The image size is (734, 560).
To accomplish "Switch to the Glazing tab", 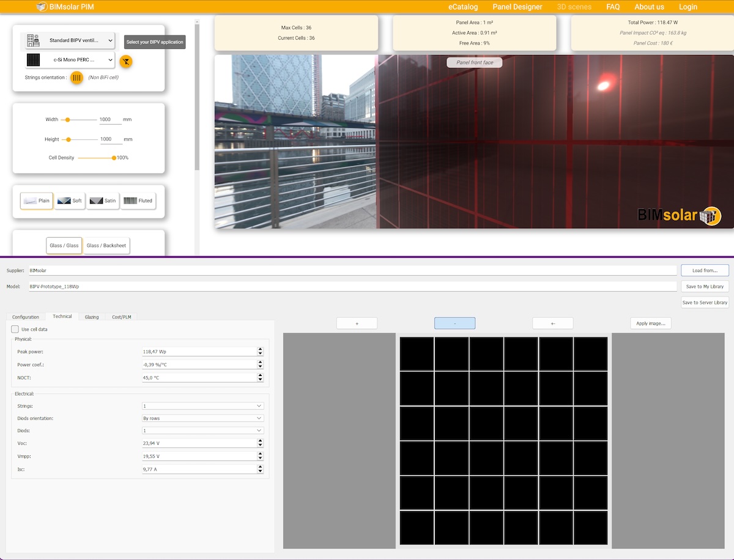I will pos(91,317).
